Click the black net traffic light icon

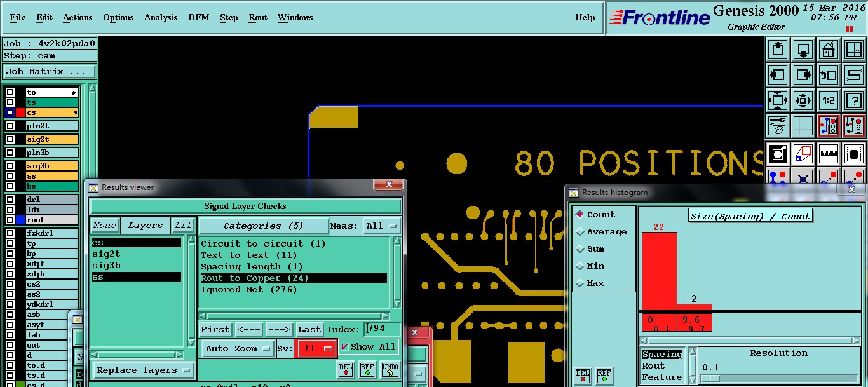coord(853,126)
